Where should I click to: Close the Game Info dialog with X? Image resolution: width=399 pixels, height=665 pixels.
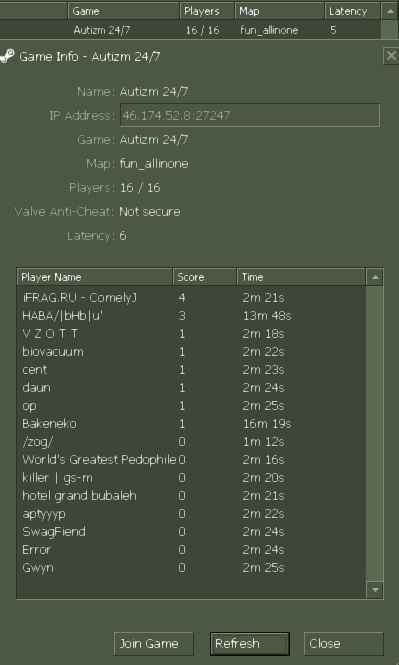[391, 56]
